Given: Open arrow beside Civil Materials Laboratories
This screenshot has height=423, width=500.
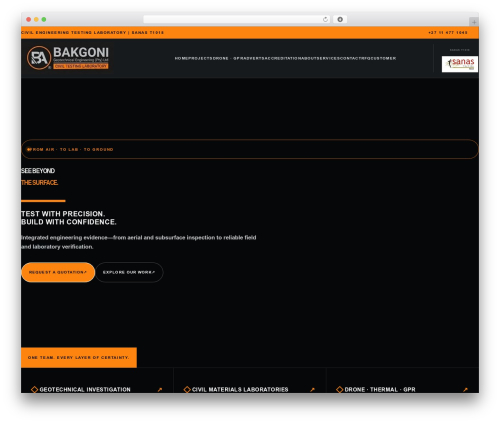Looking at the screenshot, I should [x=312, y=389].
